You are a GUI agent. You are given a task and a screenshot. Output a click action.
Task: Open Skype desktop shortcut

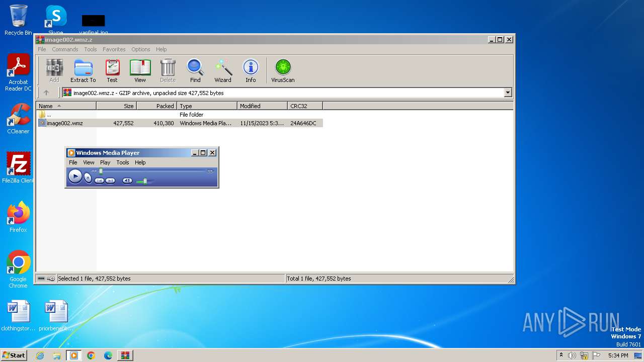click(56, 20)
